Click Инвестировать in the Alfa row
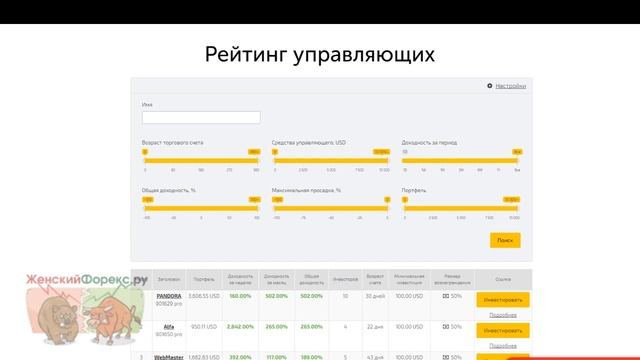The width and height of the screenshot is (640, 360). [x=503, y=331]
